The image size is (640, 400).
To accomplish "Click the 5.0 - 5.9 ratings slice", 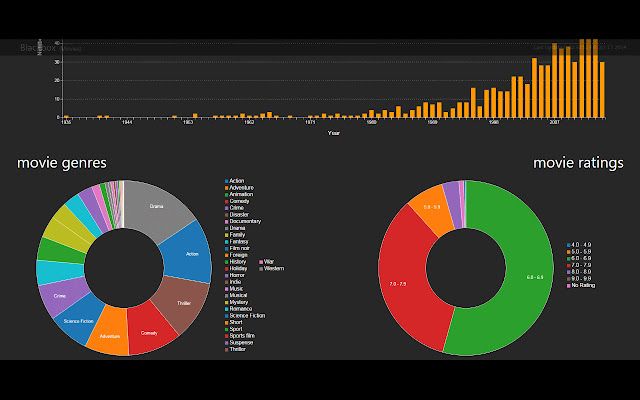I will [x=431, y=208].
